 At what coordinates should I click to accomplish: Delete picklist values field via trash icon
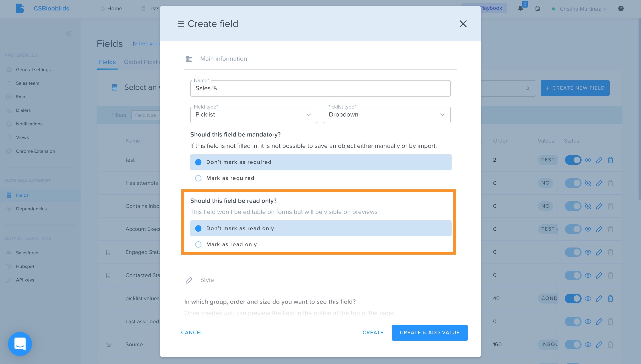pos(610,298)
